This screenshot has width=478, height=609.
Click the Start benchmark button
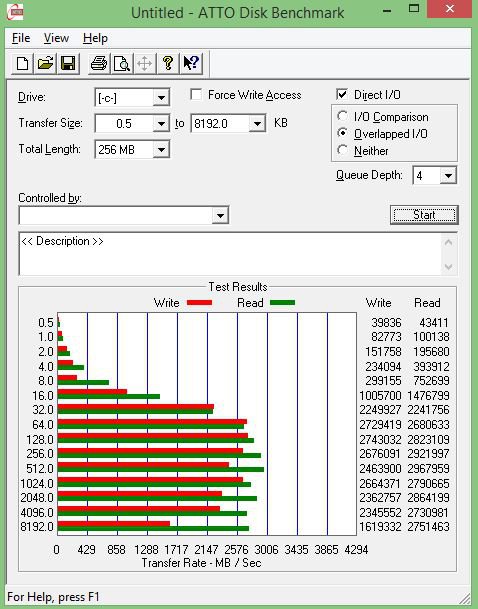tap(424, 215)
